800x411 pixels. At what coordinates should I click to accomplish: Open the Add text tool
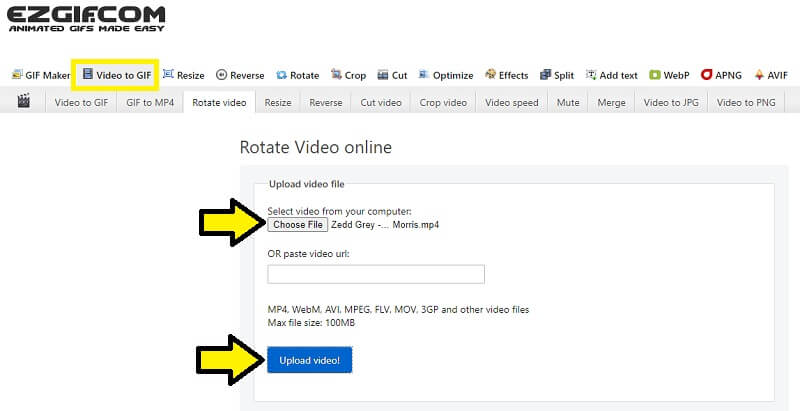(611, 75)
